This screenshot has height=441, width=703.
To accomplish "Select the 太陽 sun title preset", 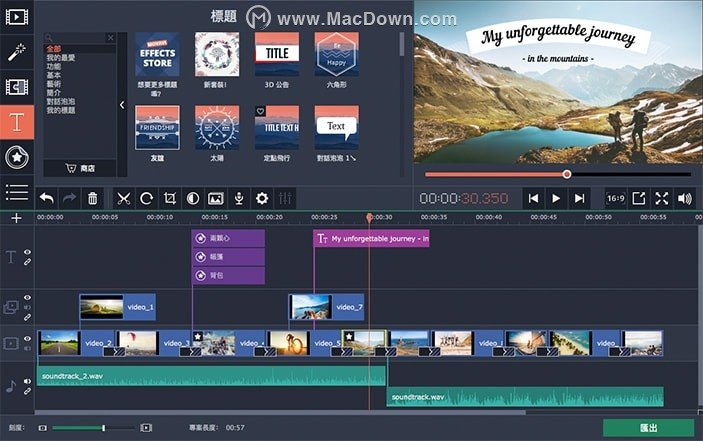I will tap(217, 128).
